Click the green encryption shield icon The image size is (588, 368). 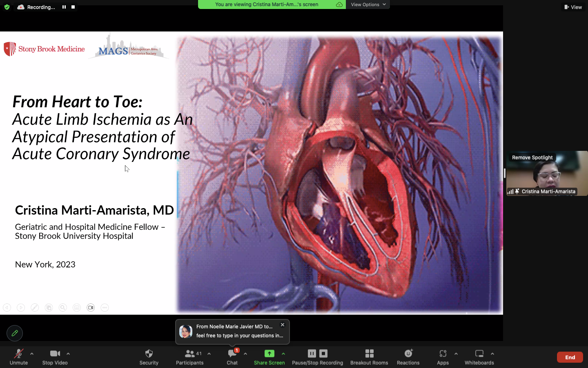7,7
